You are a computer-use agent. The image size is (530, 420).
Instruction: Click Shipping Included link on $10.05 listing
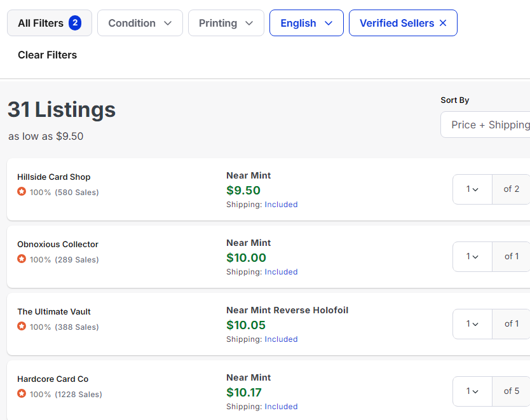click(x=281, y=339)
